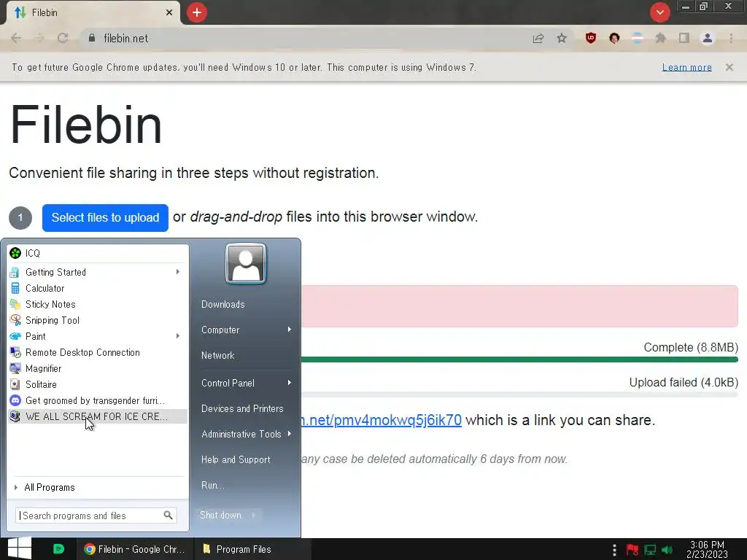Open Calculator in Start menu
The width and height of the screenshot is (747, 560).
tap(98, 288)
